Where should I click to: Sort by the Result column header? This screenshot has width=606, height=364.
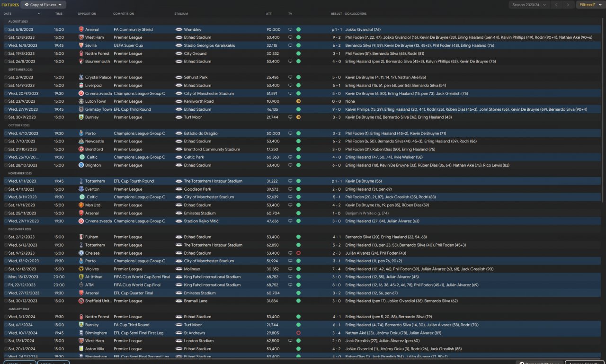click(337, 14)
